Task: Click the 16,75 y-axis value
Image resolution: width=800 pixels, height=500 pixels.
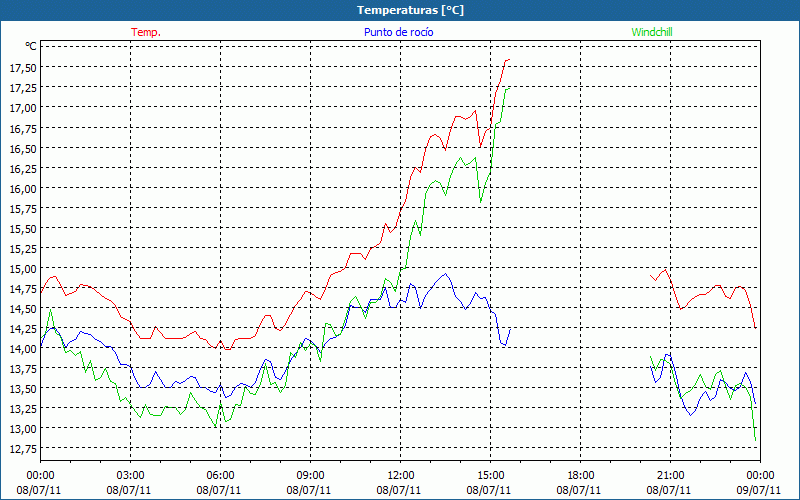Action: pos(23,128)
